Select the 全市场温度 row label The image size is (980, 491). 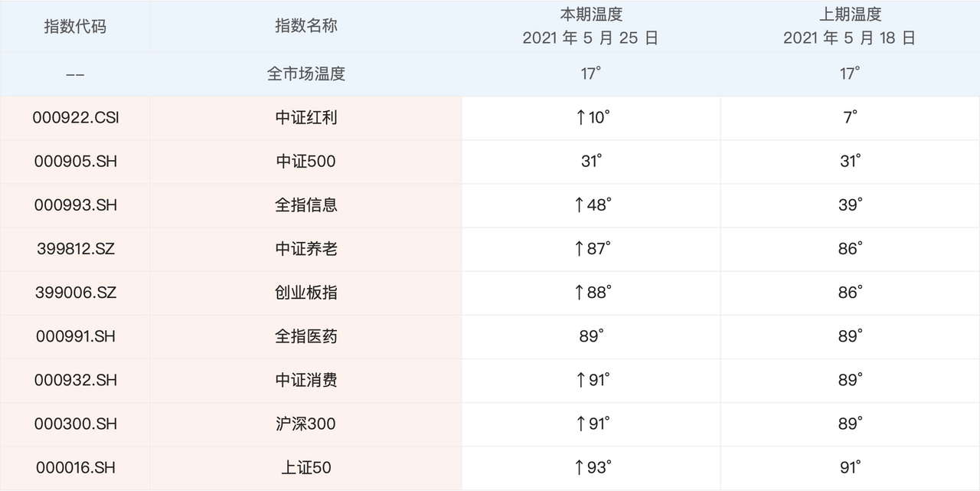[306, 74]
